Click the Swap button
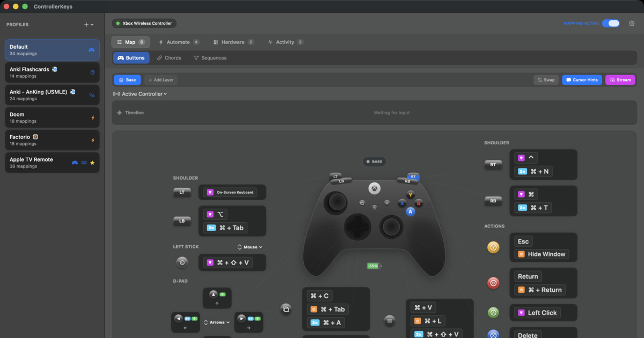The height and width of the screenshot is (338, 644). coord(546,80)
